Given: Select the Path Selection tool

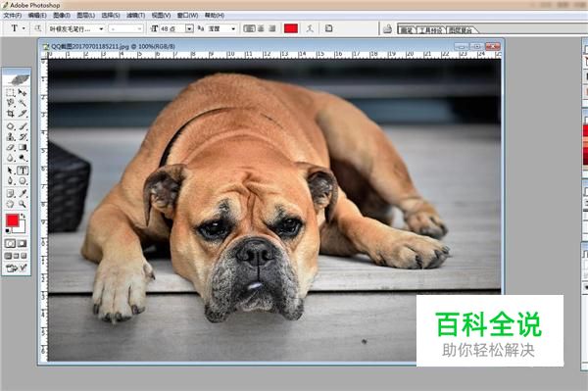Looking at the screenshot, I should point(10,171).
